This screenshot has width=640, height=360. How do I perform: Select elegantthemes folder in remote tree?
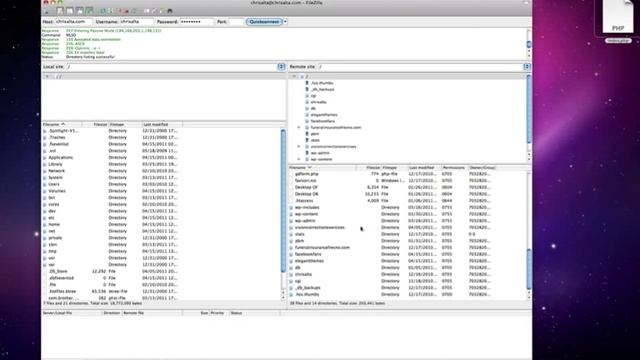[x=324, y=115]
